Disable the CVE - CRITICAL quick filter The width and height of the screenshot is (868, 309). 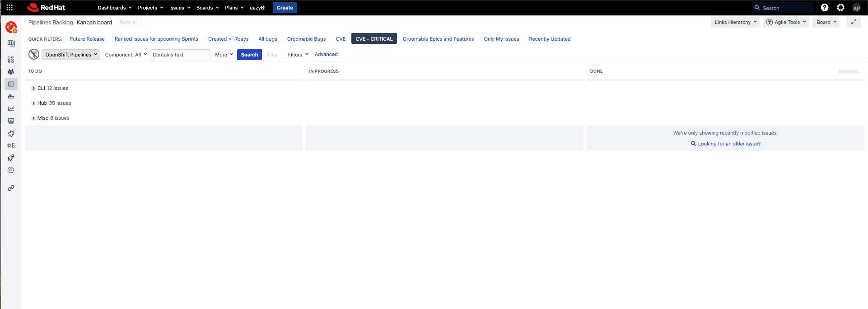pos(374,39)
